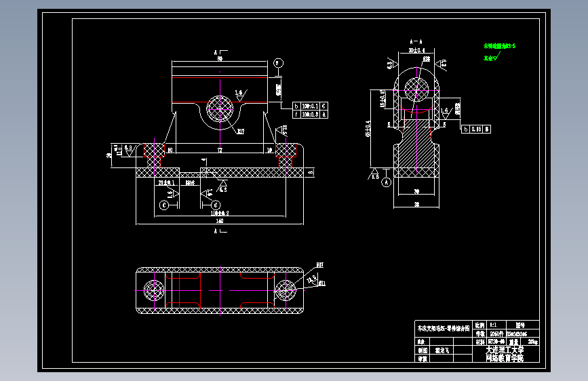Select datum circle A in section view
Image resolution: width=588 pixels, height=381 pixels.
tap(387, 182)
